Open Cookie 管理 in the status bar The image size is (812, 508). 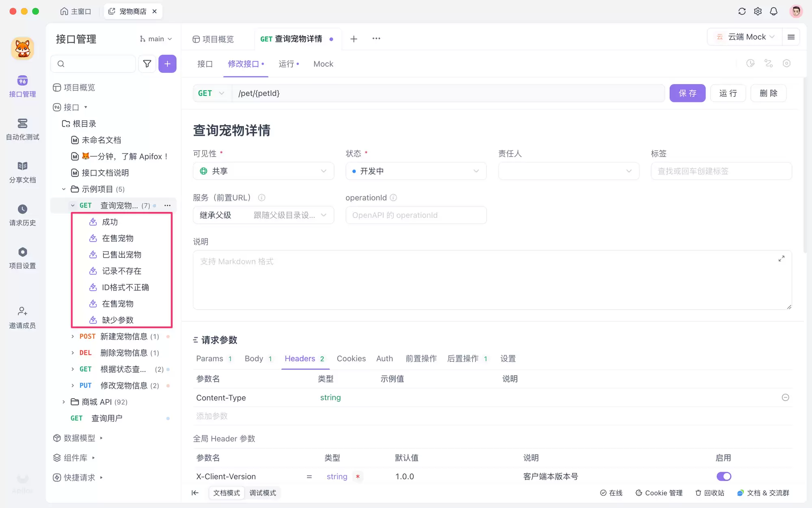(659, 493)
